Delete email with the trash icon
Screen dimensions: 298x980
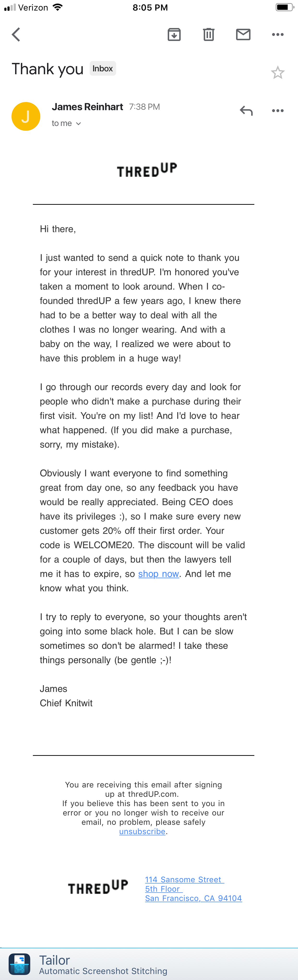point(209,35)
